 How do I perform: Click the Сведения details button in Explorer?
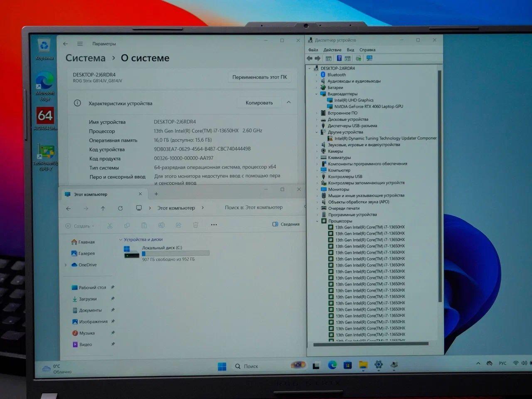(x=286, y=224)
